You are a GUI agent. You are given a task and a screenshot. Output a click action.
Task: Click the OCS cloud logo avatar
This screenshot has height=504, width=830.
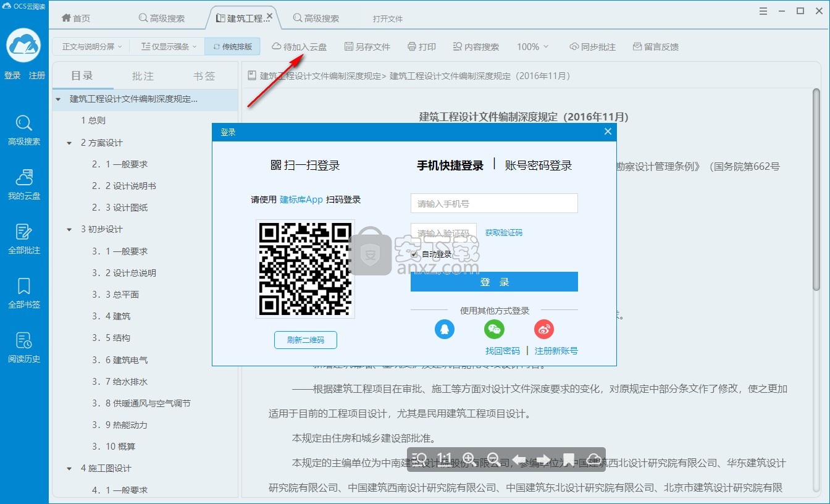[23, 45]
